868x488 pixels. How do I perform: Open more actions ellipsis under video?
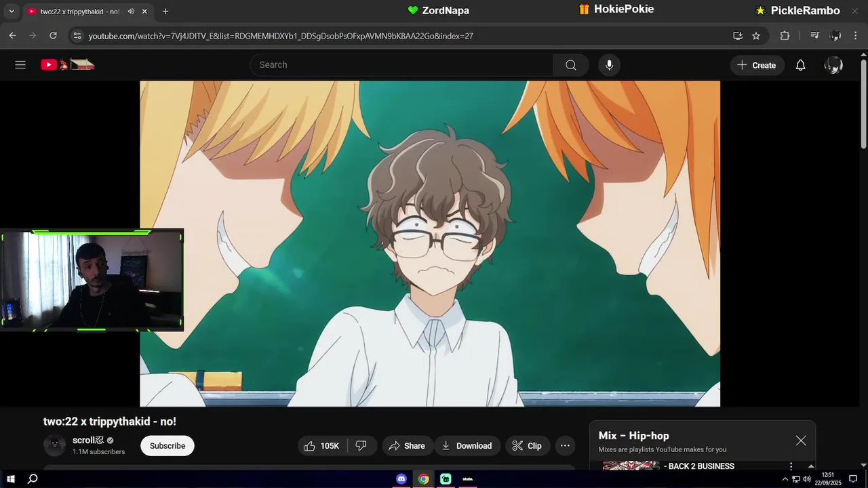[x=565, y=446]
